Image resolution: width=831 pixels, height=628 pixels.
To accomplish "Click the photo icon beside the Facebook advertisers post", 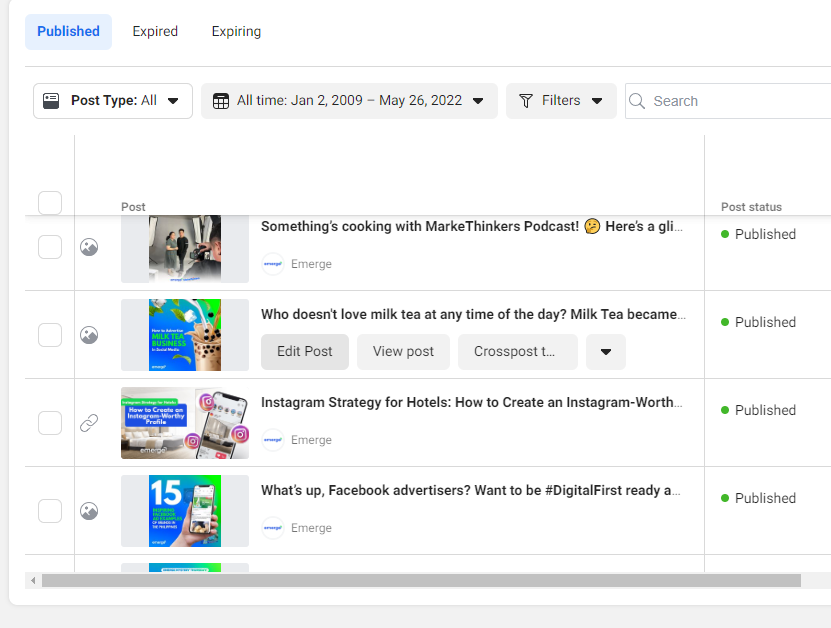I will click(89, 511).
